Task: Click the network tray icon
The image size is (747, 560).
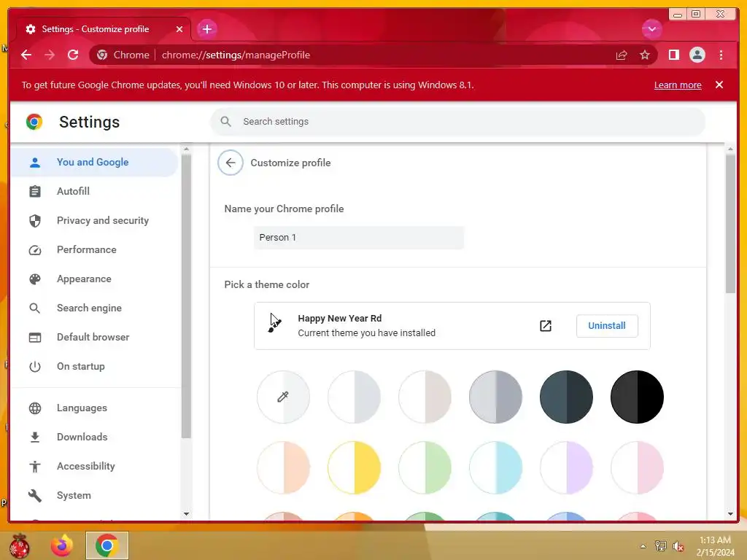Action: click(x=661, y=546)
